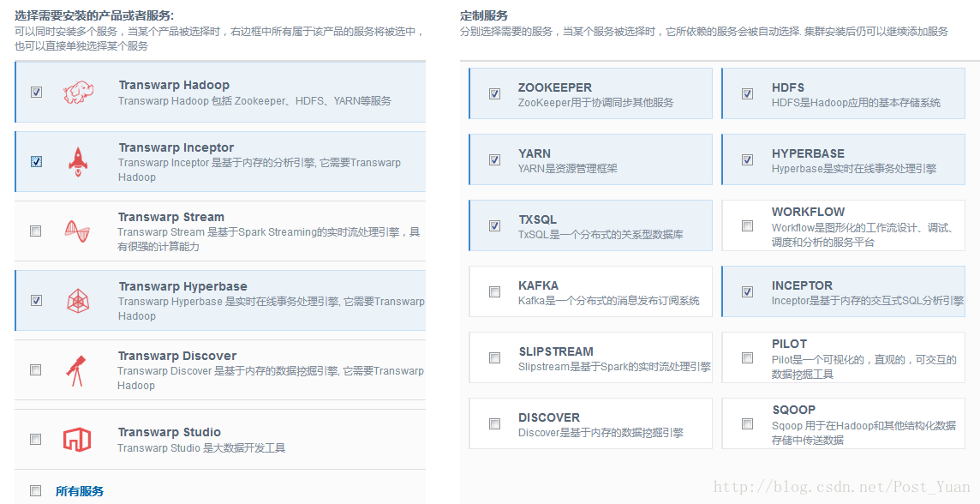This screenshot has width=980, height=504.
Task: Check the SQOOP service checkbox
Action: pyautogui.click(x=747, y=423)
